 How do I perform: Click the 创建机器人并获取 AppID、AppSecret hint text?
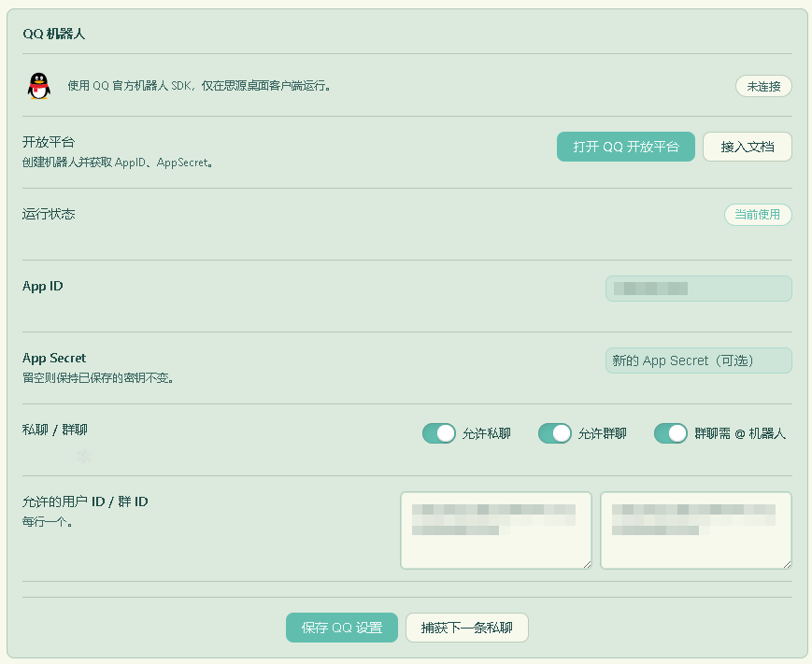117,162
